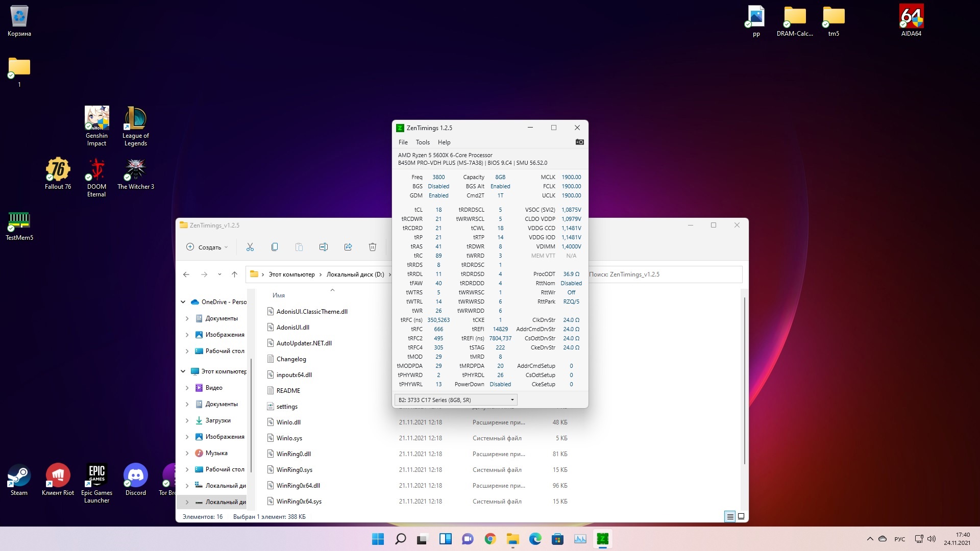Collapse the OneDrive tree node
Image resolution: width=980 pixels, height=551 pixels.
(x=183, y=302)
